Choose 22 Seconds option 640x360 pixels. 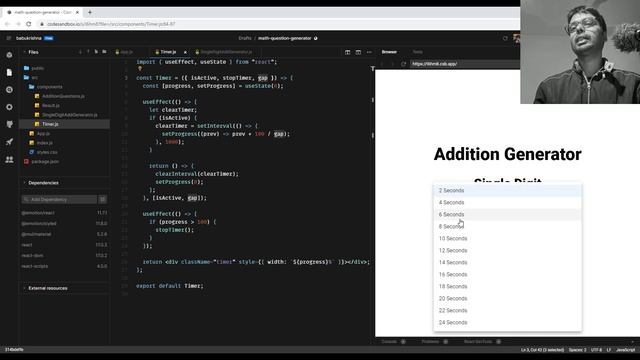pyautogui.click(x=507, y=311)
